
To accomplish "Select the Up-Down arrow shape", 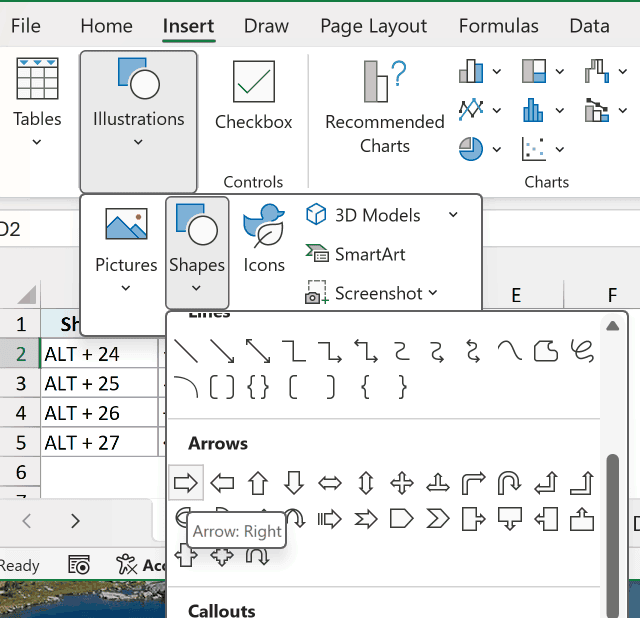I will [x=366, y=483].
